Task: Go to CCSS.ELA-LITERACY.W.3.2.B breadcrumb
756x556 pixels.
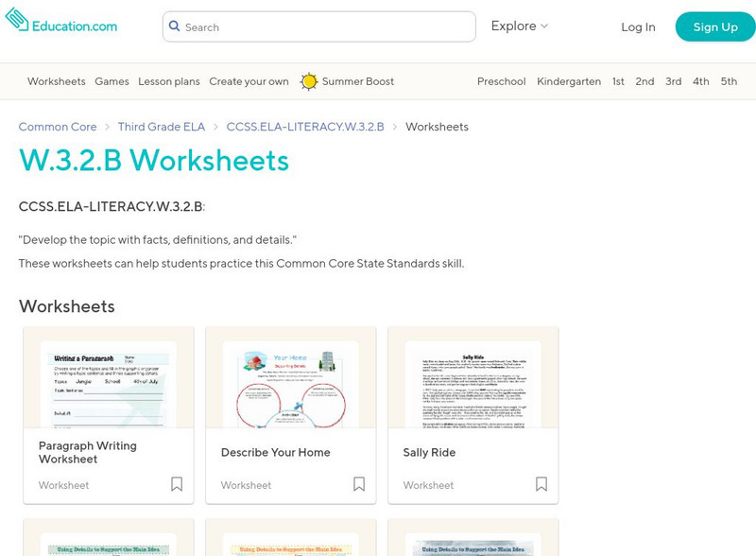Action: pos(305,127)
